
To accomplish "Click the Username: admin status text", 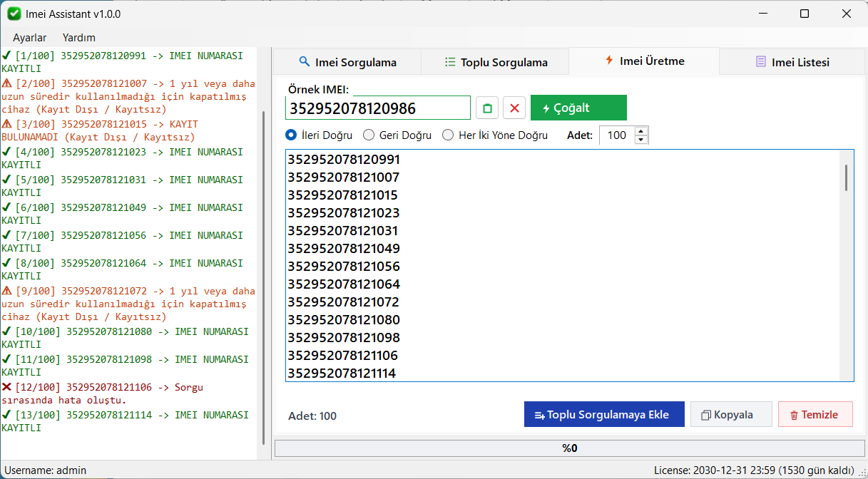I will tap(46, 470).
